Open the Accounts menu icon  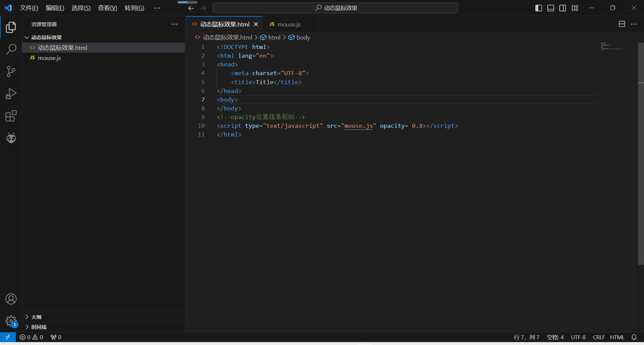pos(11,299)
